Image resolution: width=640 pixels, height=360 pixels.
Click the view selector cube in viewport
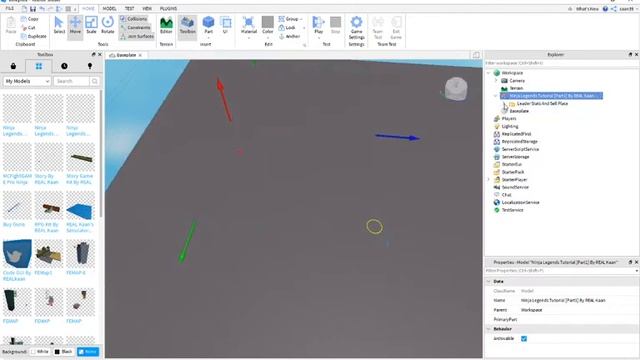coord(456,89)
